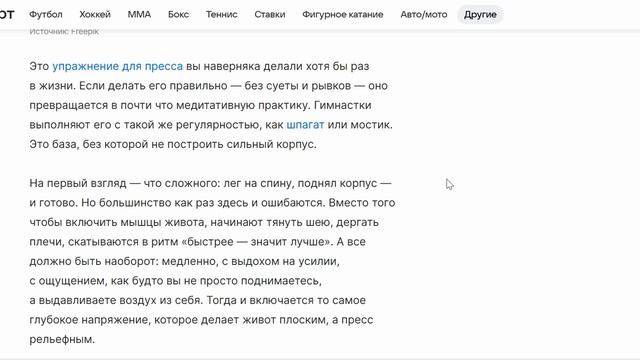Go to the Хоккей section

click(x=95, y=14)
